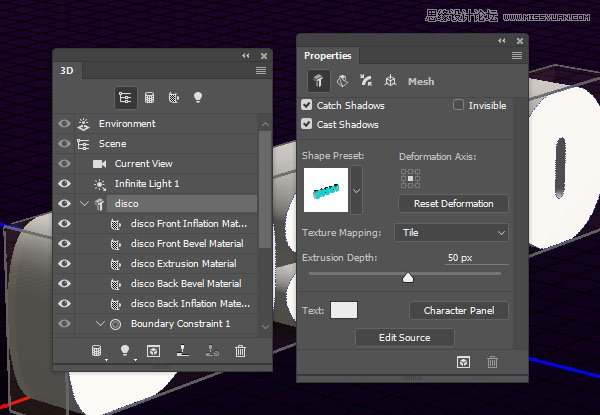This screenshot has height=415, width=600.
Task: Toggle the Environment eye icon
Action: tap(64, 124)
